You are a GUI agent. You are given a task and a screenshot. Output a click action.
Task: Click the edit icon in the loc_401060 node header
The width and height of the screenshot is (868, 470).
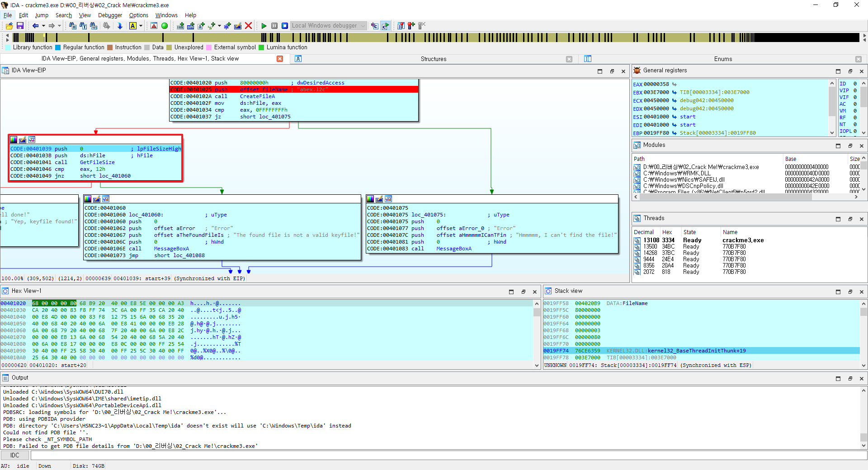(97, 199)
